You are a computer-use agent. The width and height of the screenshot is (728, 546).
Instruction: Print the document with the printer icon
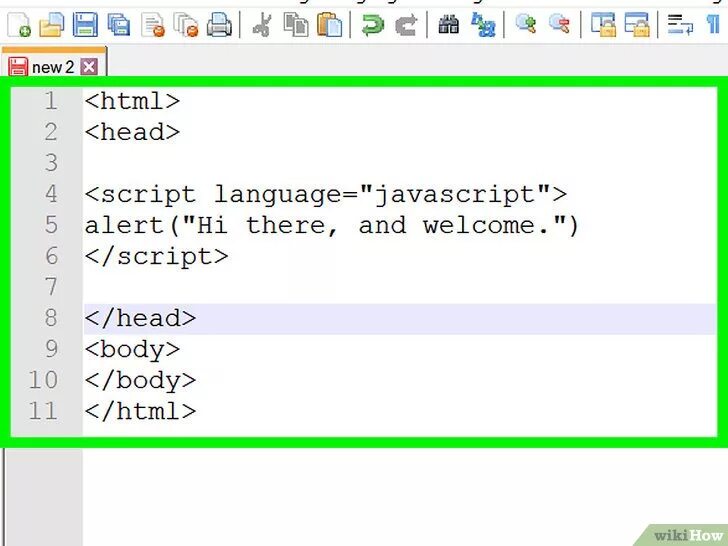pos(219,25)
